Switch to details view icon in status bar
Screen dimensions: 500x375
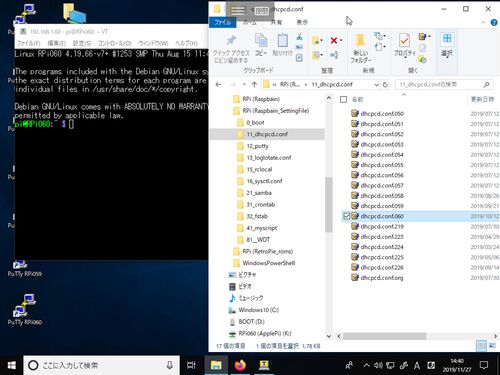tap(481, 346)
